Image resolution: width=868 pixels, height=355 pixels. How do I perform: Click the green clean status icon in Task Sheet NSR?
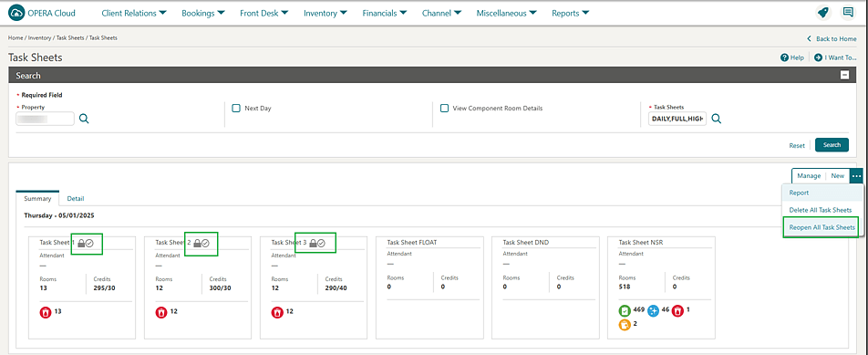[625, 311]
